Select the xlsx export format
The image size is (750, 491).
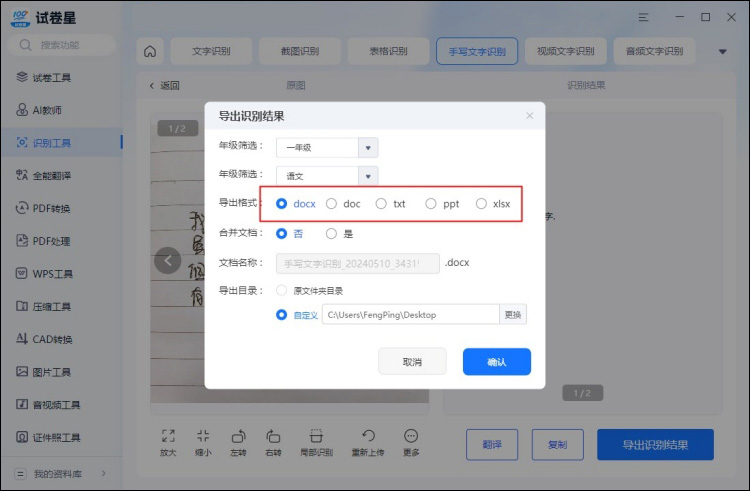pos(481,204)
